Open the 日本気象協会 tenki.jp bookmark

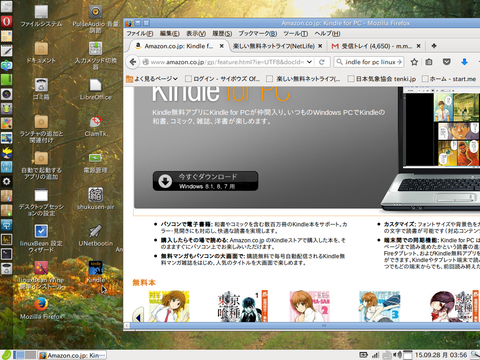point(382,79)
